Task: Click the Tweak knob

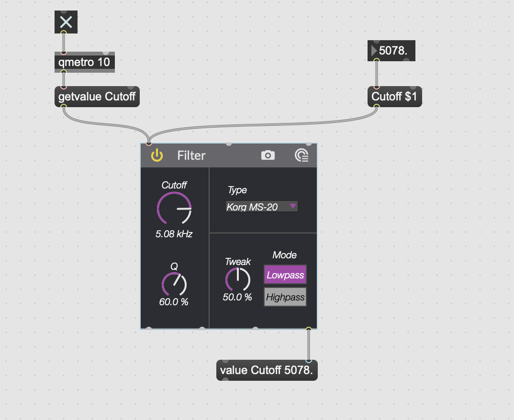Action: (238, 279)
